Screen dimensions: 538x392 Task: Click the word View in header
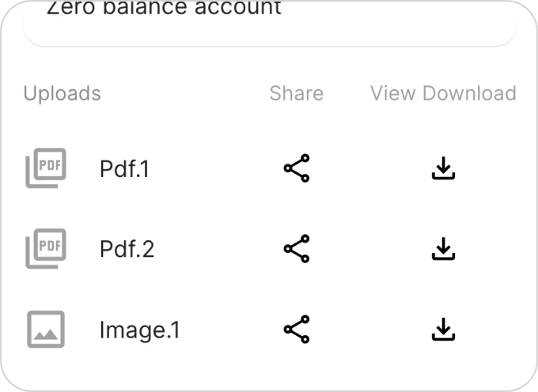393,93
